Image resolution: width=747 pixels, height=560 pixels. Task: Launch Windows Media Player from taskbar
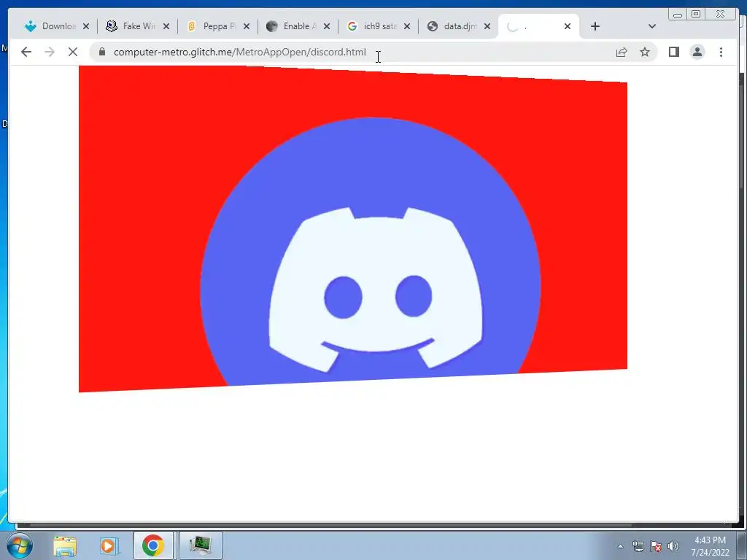pos(109,545)
